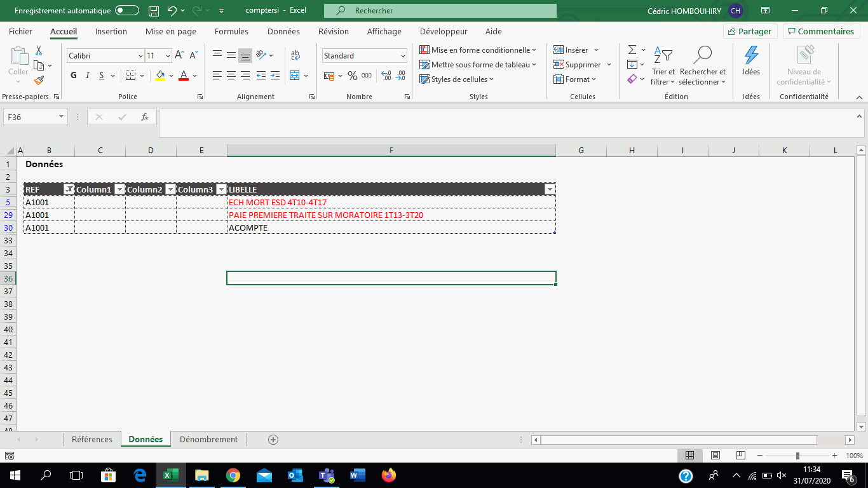Click the Idées lightning bolt icon
This screenshot has height=488, width=868.
point(751,55)
